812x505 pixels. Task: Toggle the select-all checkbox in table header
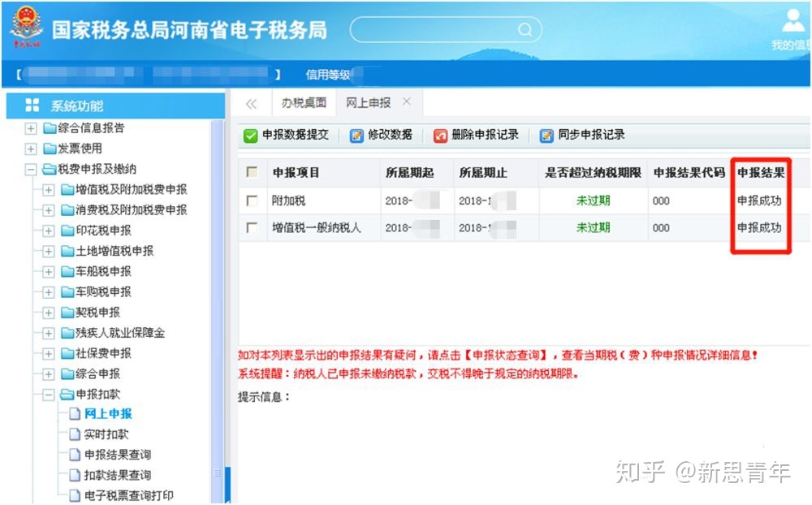(252, 173)
